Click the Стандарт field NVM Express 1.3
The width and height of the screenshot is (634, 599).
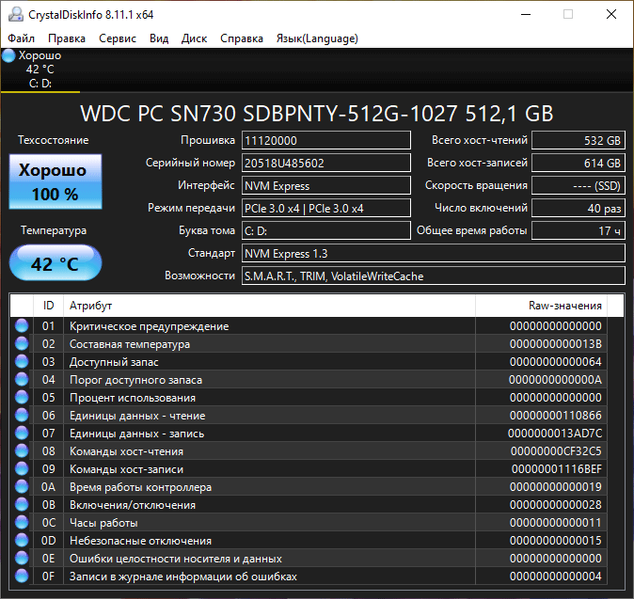click(x=433, y=254)
